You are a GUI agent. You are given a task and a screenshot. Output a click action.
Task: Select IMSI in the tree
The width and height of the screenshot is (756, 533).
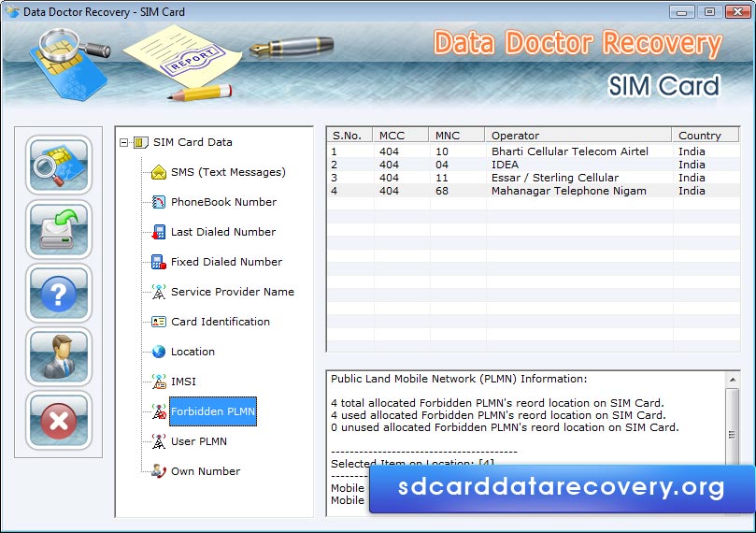tap(183, 382)
